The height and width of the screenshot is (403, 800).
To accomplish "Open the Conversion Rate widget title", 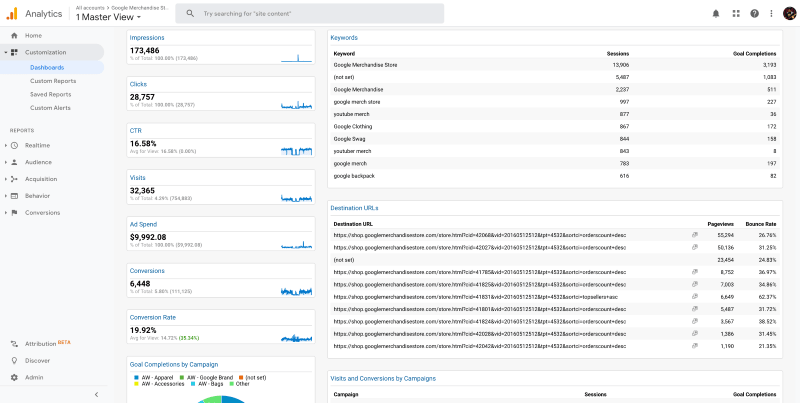I will 153,317.
